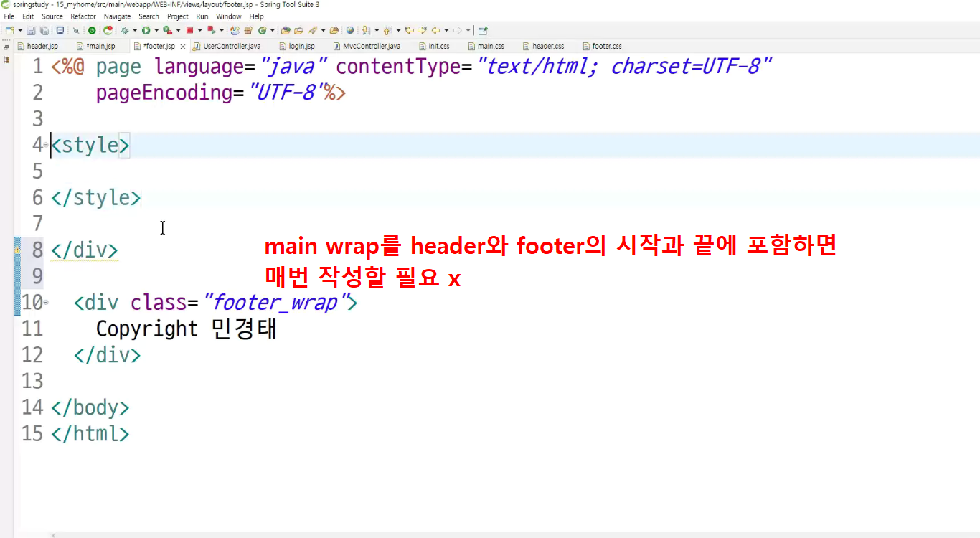Click the closing </html> tag text
The width and height of the screenshot is (980, 538).
(90, 434)
